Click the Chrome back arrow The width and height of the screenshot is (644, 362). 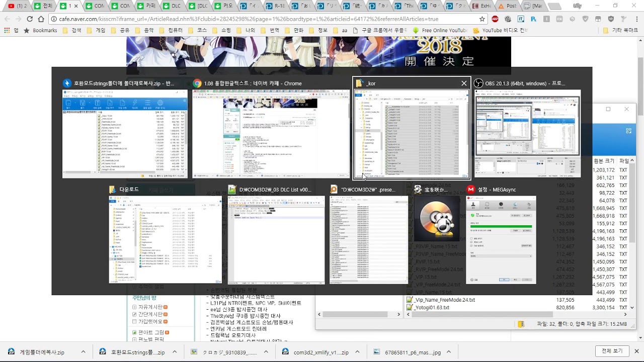pos(7,19)
